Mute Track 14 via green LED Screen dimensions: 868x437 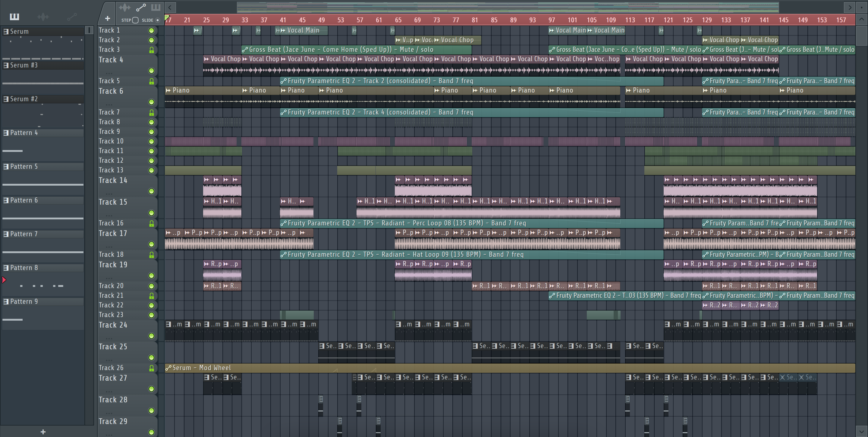(151, 191)
